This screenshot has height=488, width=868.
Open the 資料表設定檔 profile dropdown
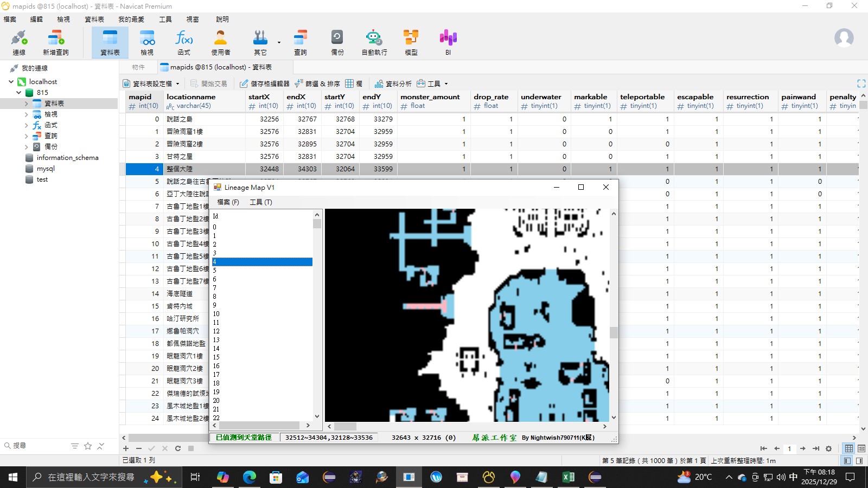pyautogui.click(x=151, y=84)
